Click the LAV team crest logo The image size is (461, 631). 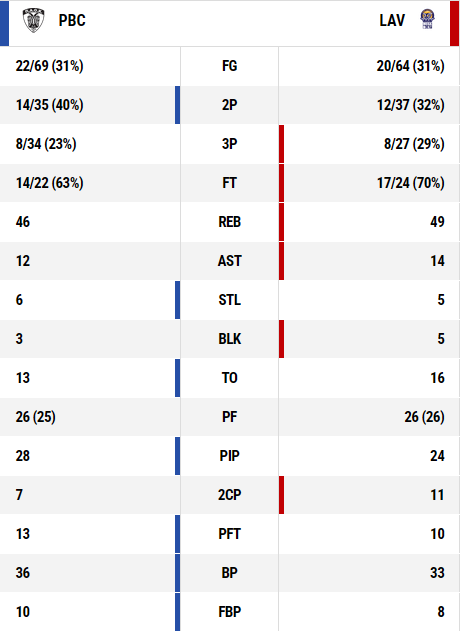[427, 19]
